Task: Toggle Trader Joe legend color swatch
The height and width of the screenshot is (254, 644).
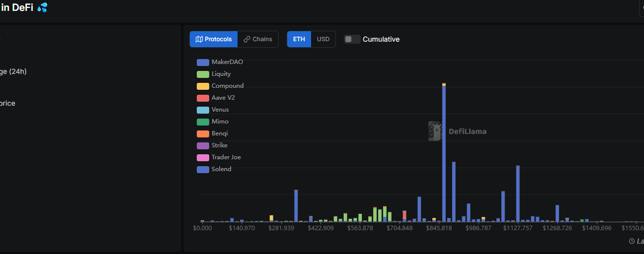Action: click(x=203, y=158)
